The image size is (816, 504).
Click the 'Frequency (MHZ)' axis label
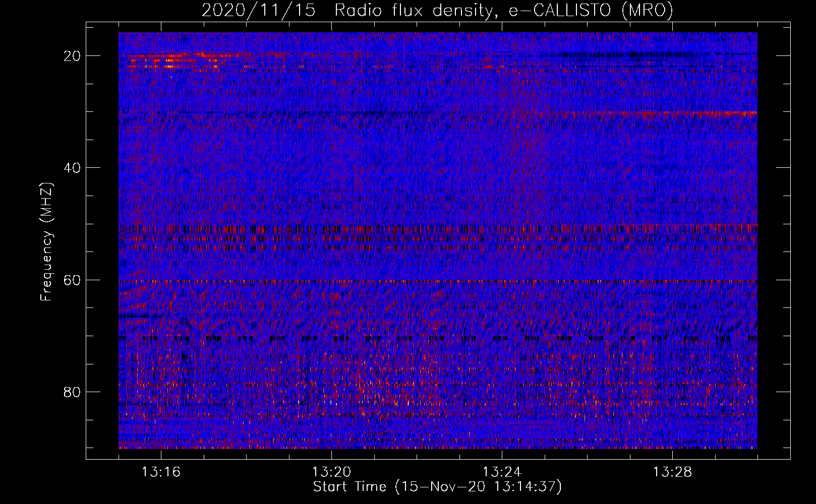pos(46,241)
